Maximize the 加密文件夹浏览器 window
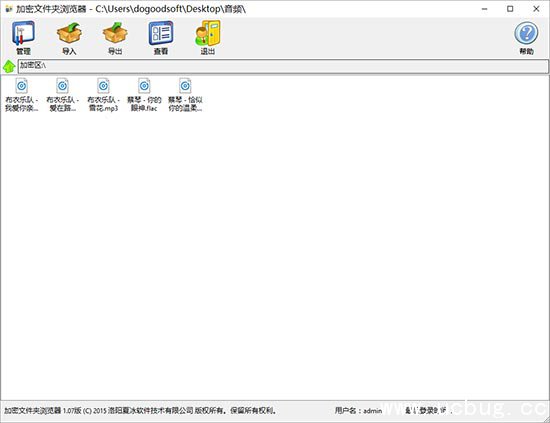The image size is (550, 423). pos(510,9)
